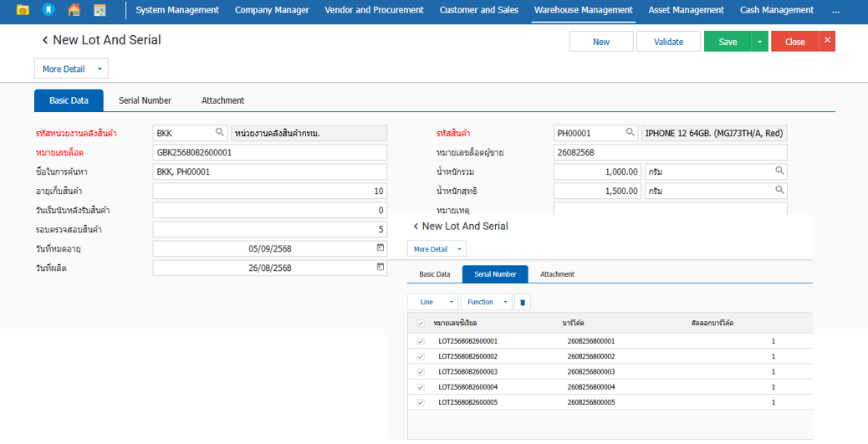Click search icon beside the BKK warehouse code
This screenshot has height=444, width=868.
[x=220, y=132]
